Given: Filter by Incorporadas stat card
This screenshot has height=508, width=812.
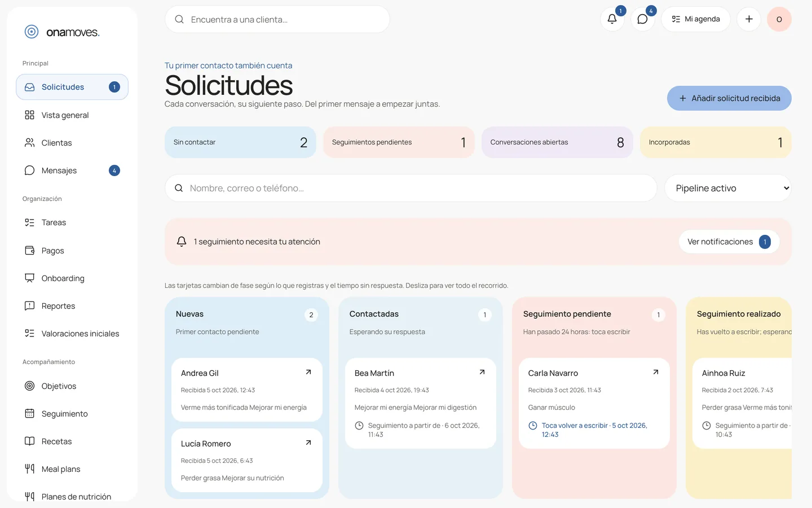Looking at the screenshot, I should (x=716, y=142).
